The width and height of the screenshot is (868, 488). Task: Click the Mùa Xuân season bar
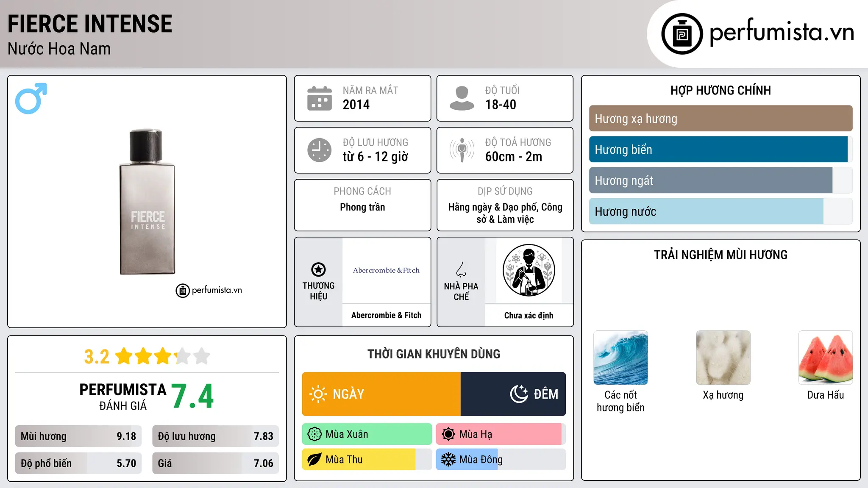tap(367, 434)
